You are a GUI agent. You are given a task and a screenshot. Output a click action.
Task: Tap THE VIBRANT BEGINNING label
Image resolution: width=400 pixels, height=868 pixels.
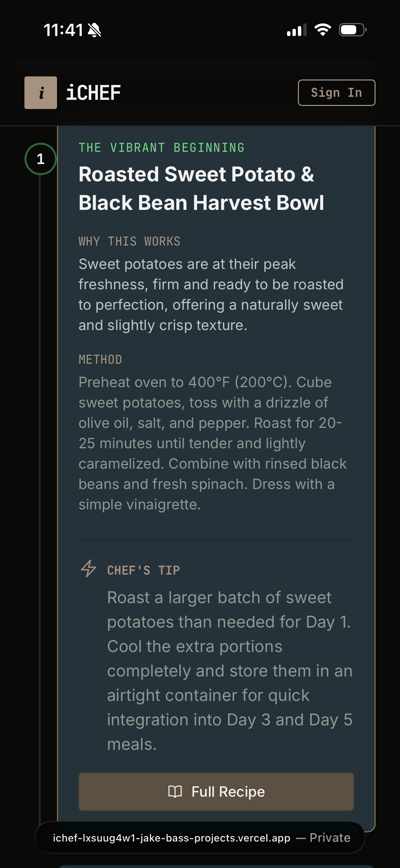(x=161, y=147)
